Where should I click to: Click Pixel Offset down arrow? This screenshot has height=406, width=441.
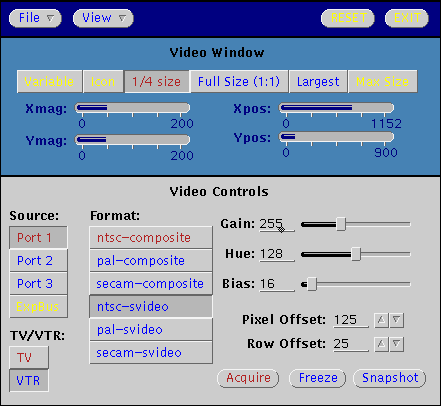[397, 320]
